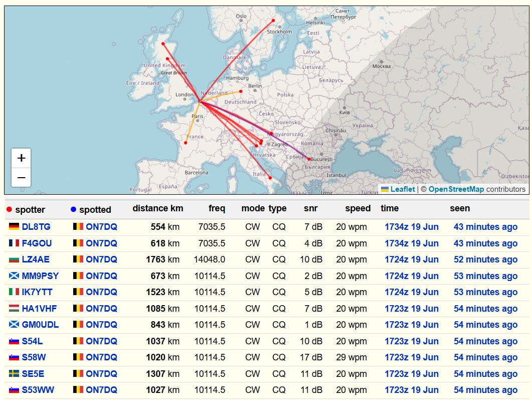Click the Slovenian flag beside S54L
This screenshot has width=532, height=400.
14,341
